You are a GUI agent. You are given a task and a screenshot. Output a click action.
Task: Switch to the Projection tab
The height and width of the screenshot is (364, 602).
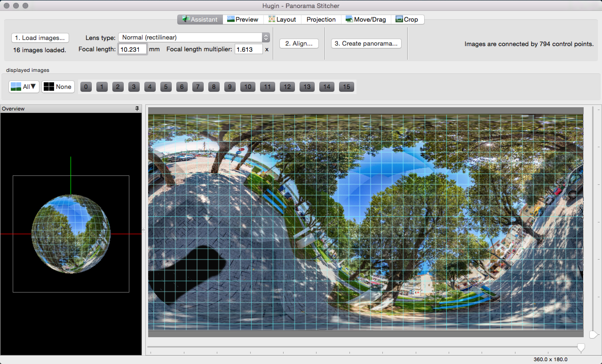(x=321, y=19)
